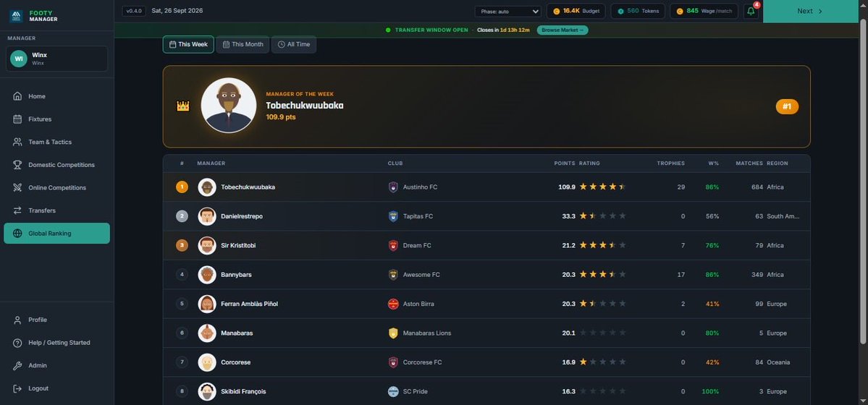Click the #1 badge in the banner

click(787, 107)
